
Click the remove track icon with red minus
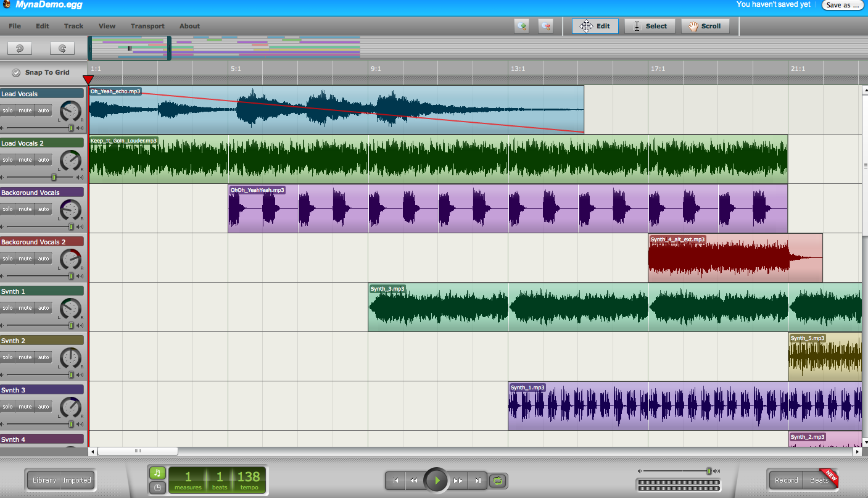click(545, 26)
